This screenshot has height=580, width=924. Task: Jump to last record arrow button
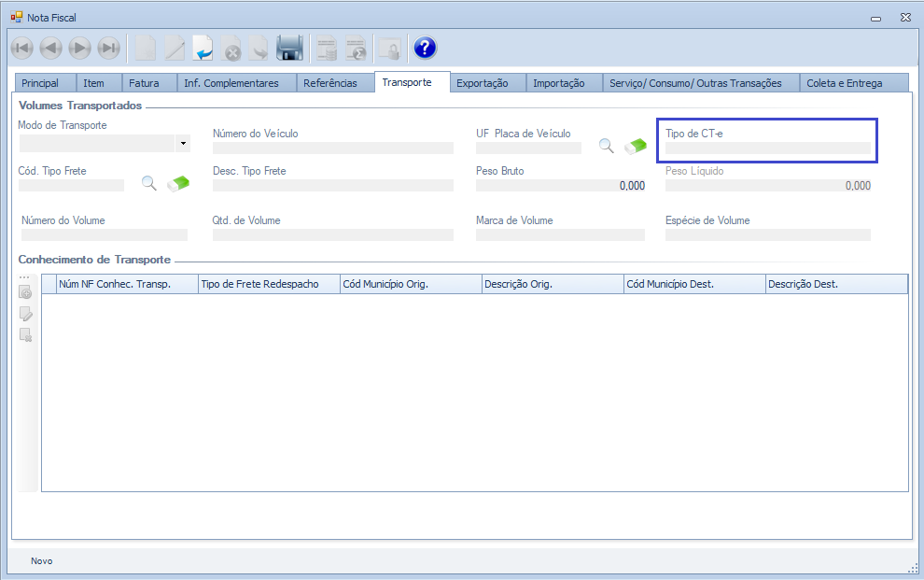click(108, 48)
